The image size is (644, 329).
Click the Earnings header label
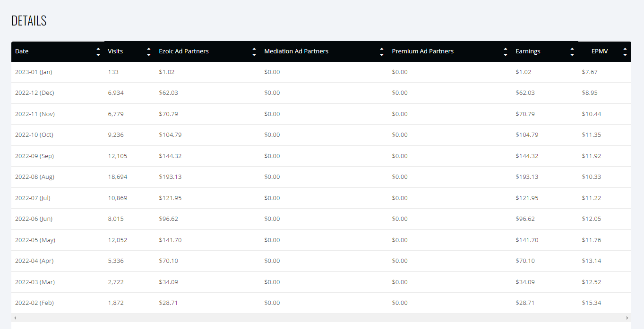[x=528, y=51]
